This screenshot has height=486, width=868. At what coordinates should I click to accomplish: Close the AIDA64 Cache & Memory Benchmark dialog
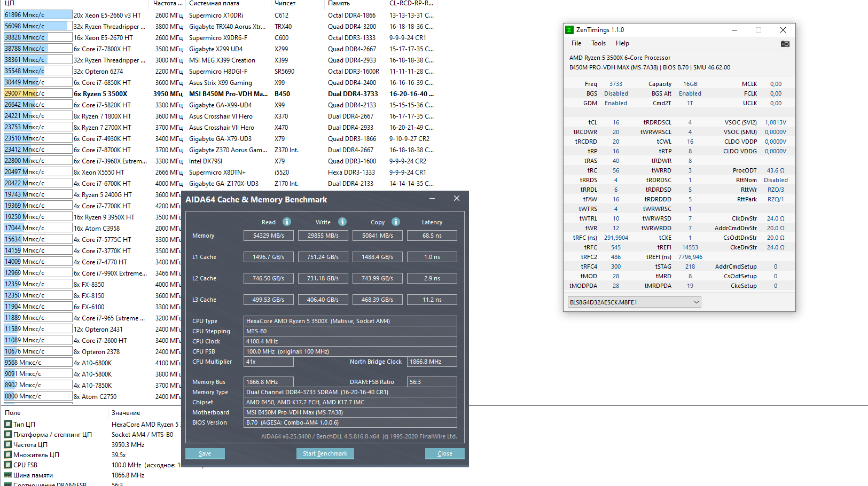point(457,199)
